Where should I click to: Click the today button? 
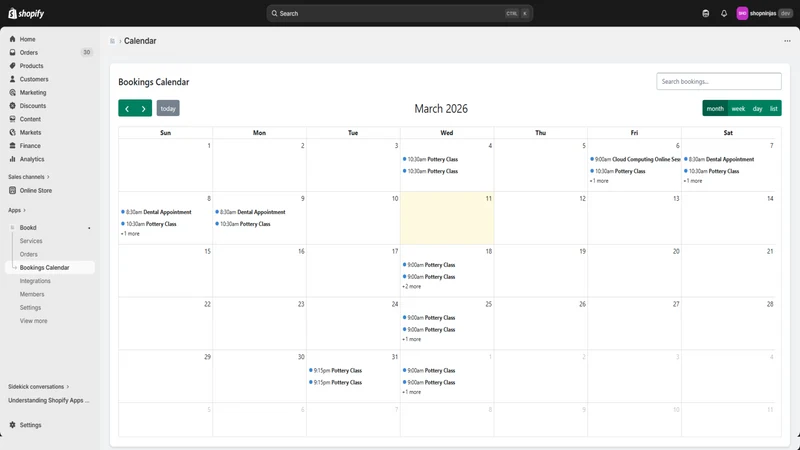(168, 108)
